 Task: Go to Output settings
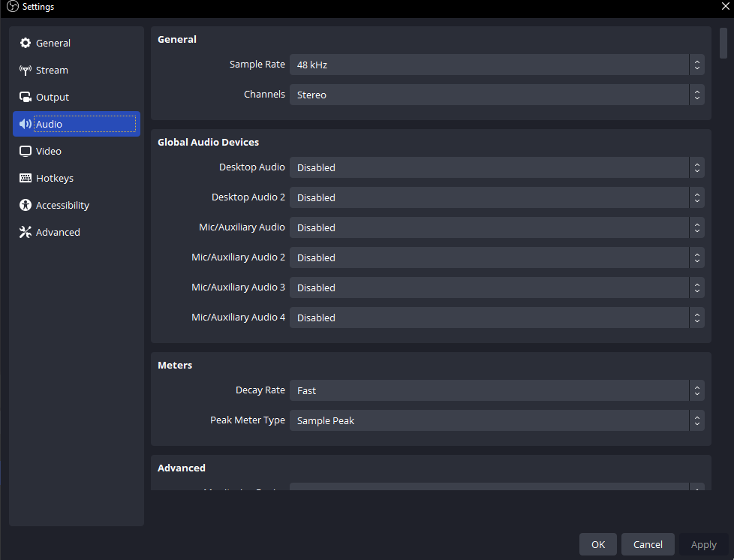pos(77,97)
